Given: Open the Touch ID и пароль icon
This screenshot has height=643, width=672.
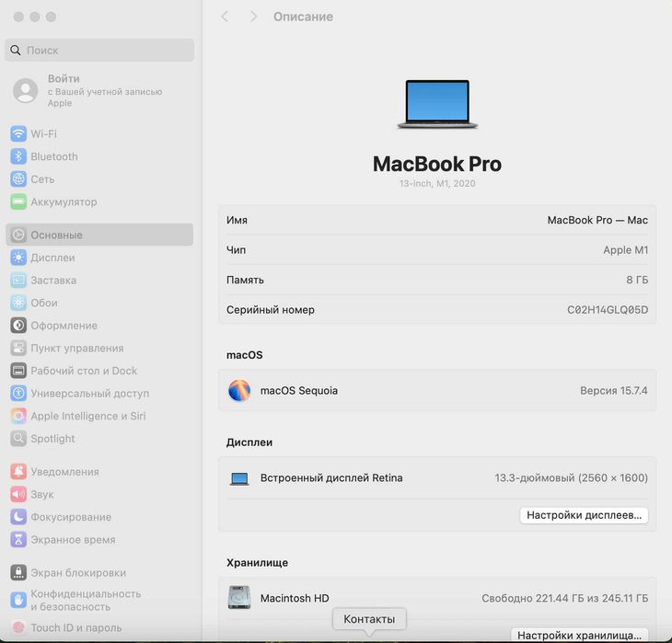Looking at the screenshot, I should (18, 627).
